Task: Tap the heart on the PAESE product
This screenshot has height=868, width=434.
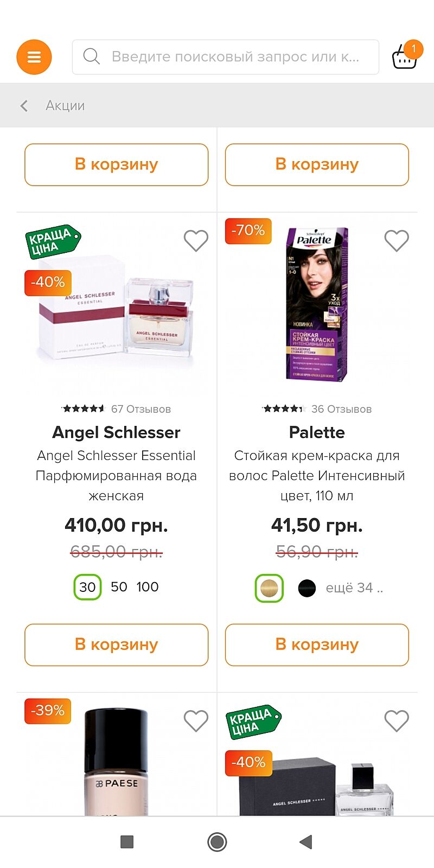Action: click(196, 721)
